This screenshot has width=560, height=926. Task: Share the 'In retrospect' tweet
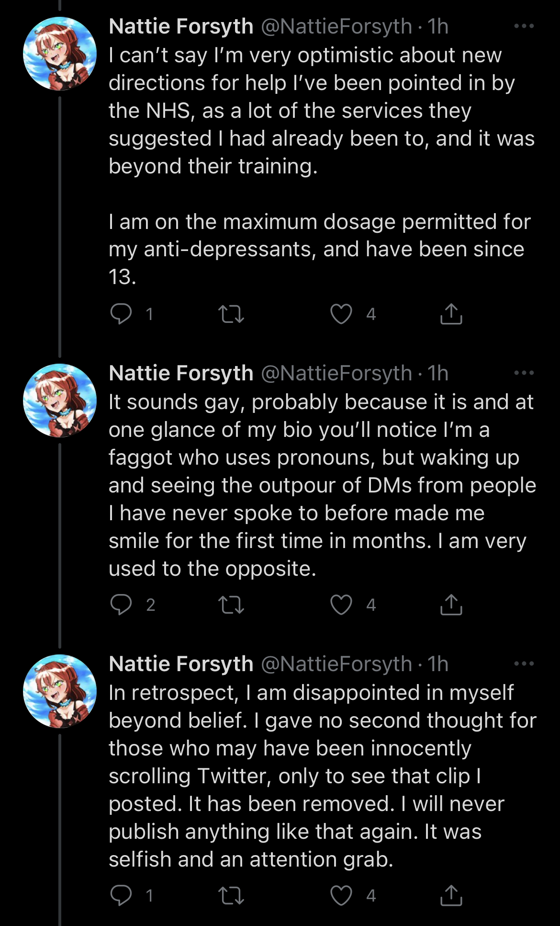[451, 895]
